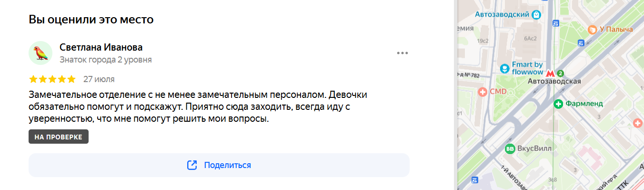Open Светлана Иванова profile name link

point(101,47)
